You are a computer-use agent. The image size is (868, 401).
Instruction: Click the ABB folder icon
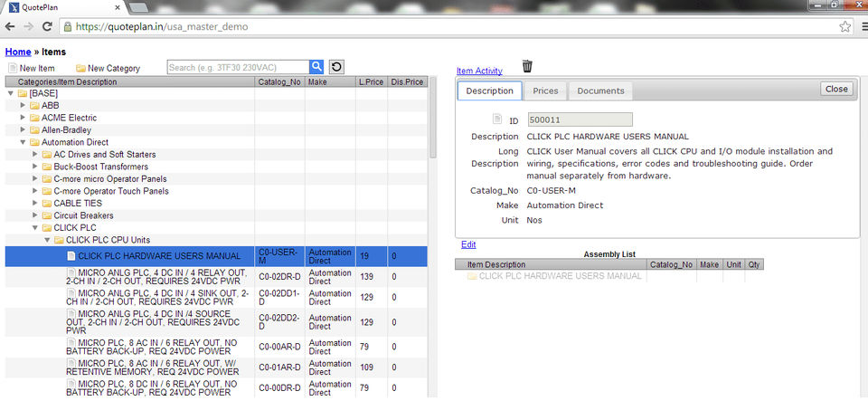[35, 105]
